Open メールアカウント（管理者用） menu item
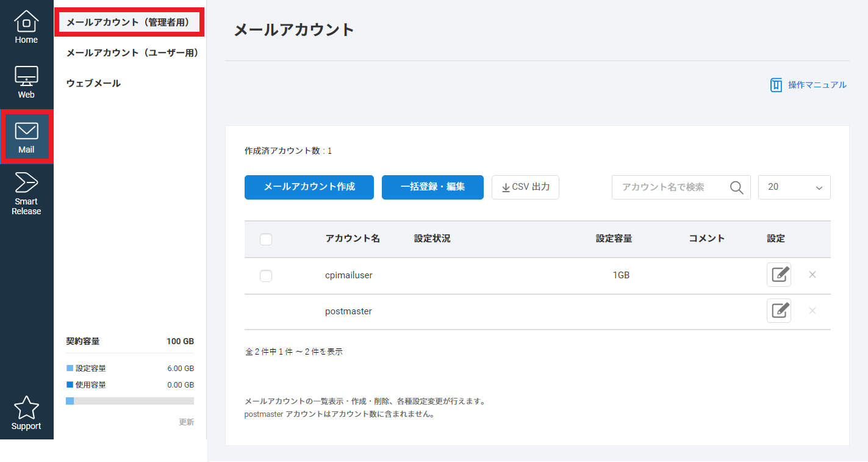This screenshot has height=462, width=868. 128,23
